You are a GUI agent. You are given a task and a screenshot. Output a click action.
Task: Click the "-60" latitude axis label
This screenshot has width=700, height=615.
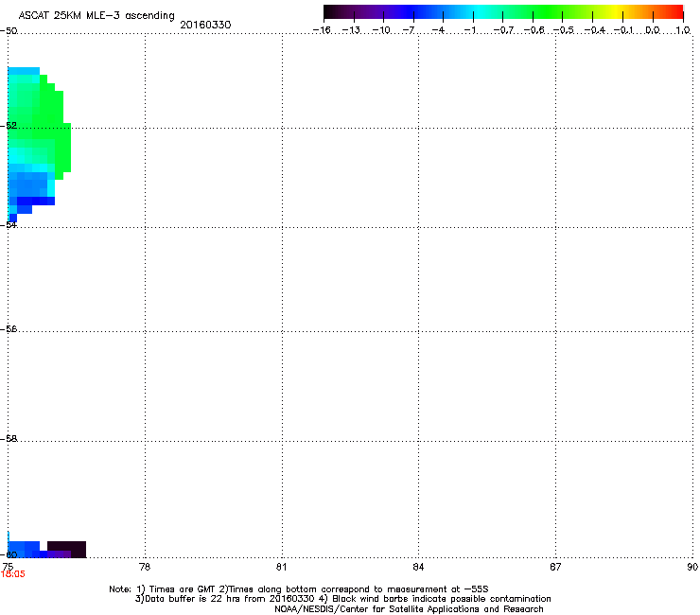click(9, 554)
